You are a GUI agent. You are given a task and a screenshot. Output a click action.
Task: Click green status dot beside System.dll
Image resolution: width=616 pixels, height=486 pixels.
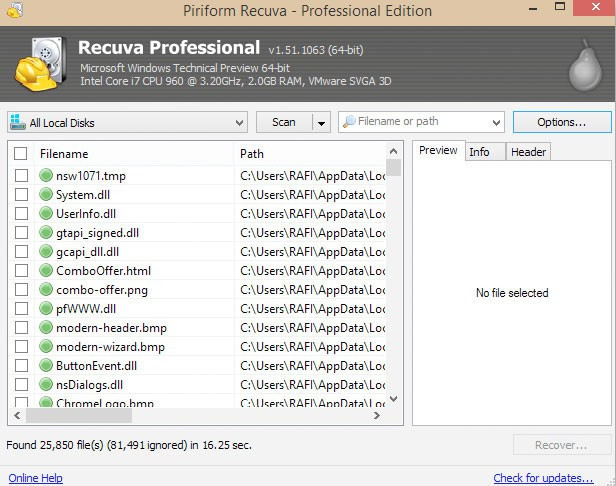(46, 195)
